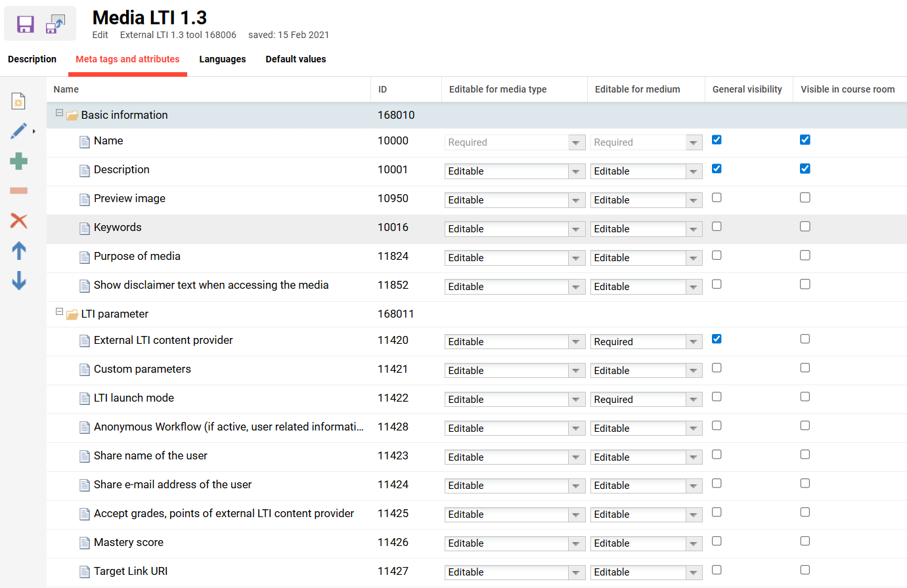Select the Mastery score row
Screen dimensions: 907x588
[129, 543]
